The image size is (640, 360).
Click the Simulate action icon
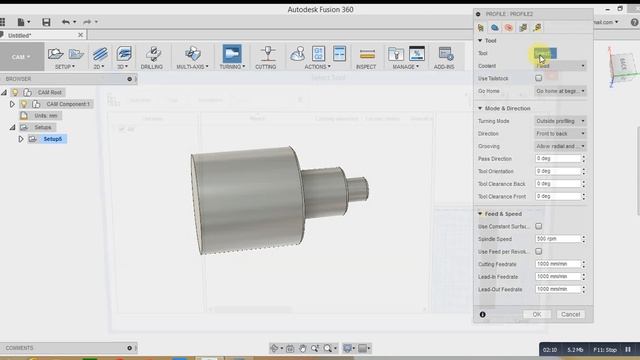click(298, 54)
